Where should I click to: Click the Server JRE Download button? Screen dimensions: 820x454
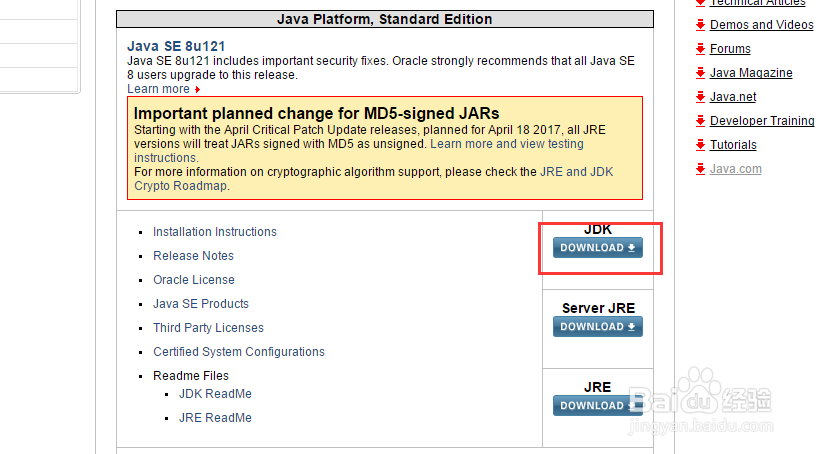pos(598,326)
